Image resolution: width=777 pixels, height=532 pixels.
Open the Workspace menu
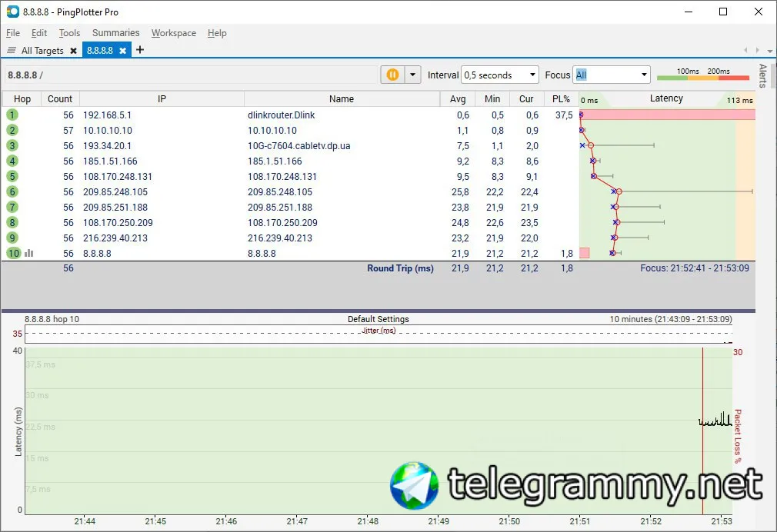click(x=174, y=33)
